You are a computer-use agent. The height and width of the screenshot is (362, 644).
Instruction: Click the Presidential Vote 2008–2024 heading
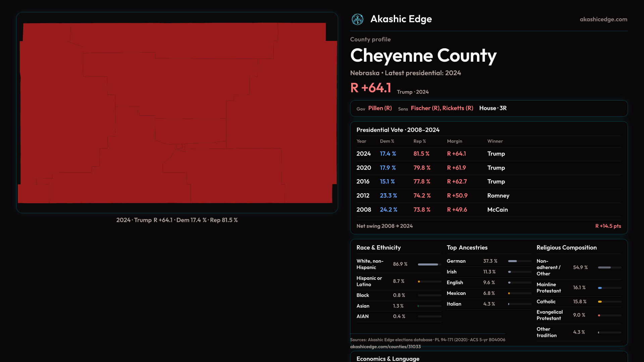[398, 130]
